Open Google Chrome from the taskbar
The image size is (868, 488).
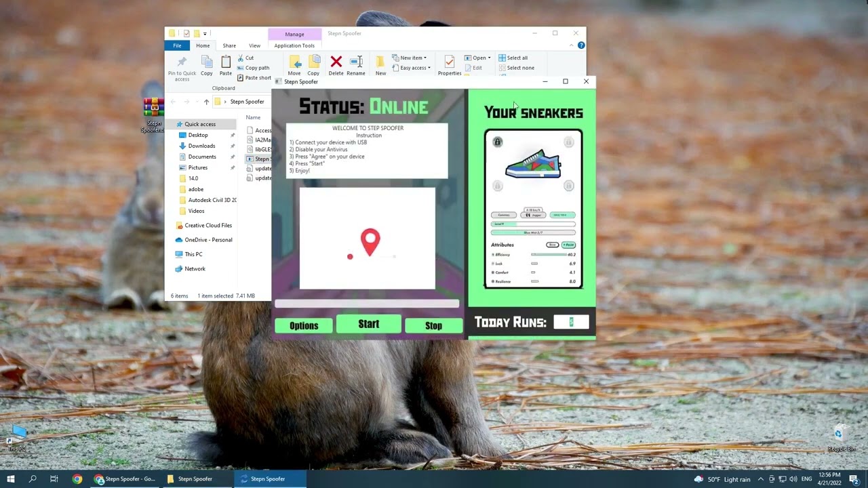coord(77,479)
